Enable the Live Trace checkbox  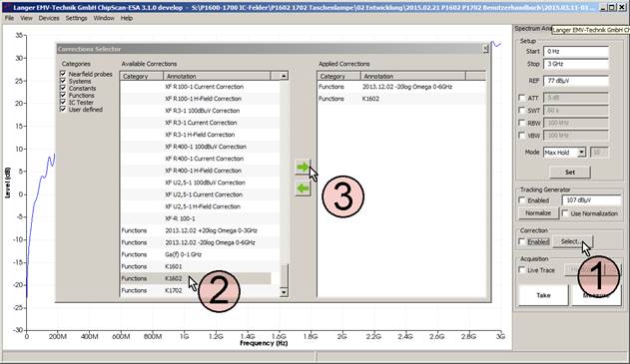(x=522, y=270)
